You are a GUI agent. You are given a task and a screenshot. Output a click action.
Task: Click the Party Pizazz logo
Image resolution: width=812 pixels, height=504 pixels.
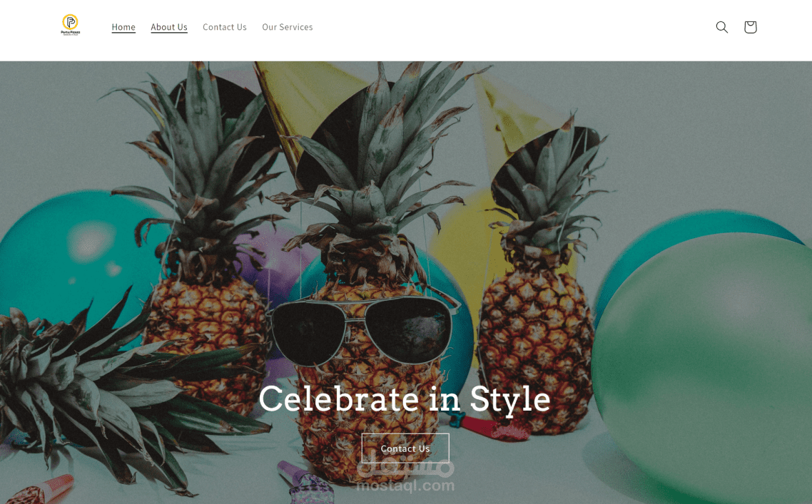pyautogui.click(x=71, y=25)
